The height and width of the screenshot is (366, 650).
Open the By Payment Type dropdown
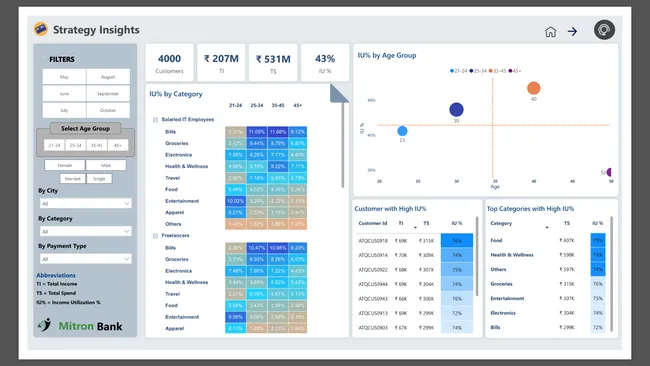pos(85,259)
